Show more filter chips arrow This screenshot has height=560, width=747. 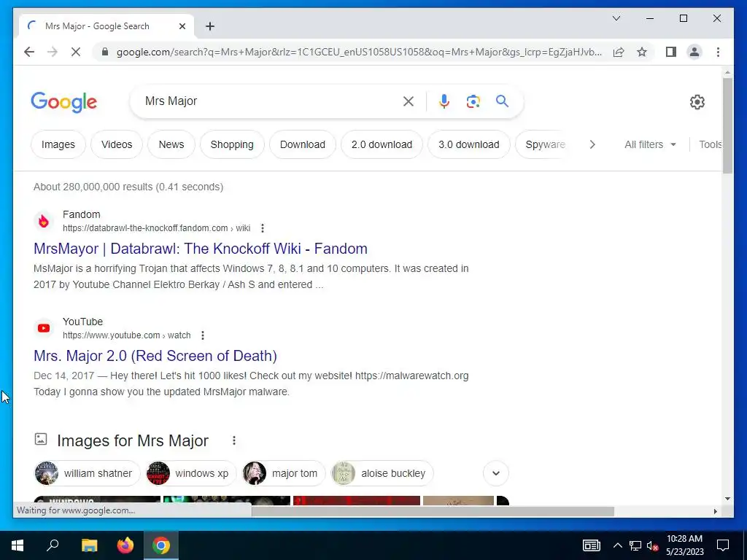pos(592,144)
